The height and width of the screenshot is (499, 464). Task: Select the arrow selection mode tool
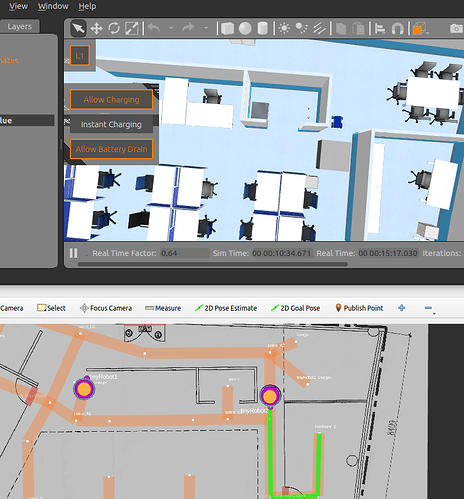[78, 28]
